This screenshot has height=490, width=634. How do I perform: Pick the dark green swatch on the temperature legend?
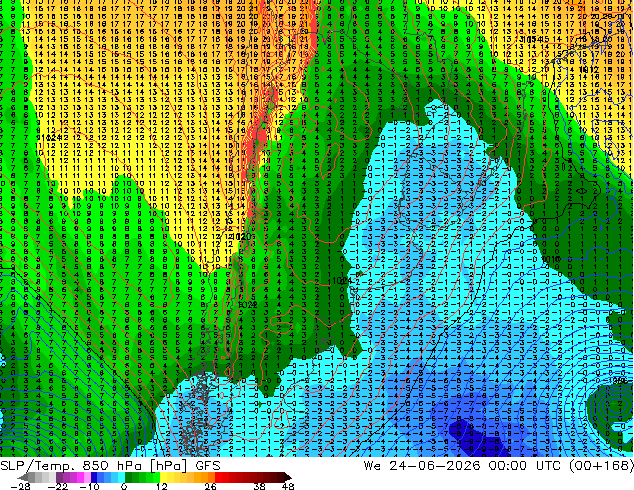[x=129, y=477]
